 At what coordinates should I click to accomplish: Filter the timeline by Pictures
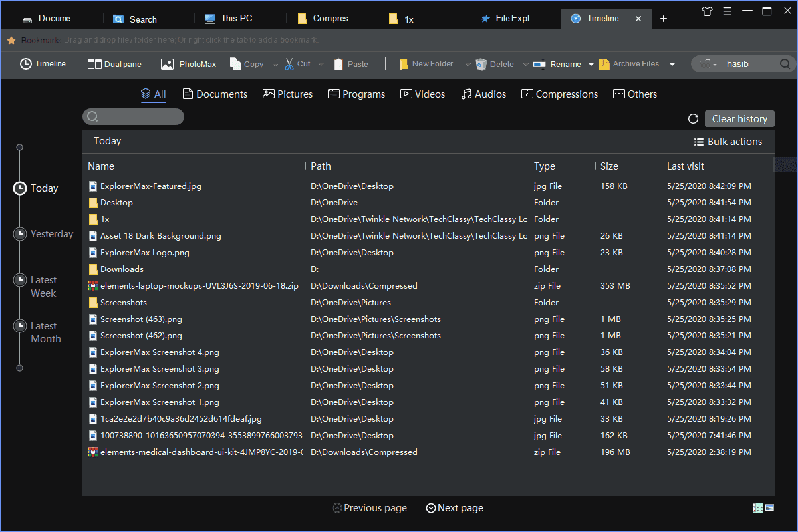coord(287,94)
